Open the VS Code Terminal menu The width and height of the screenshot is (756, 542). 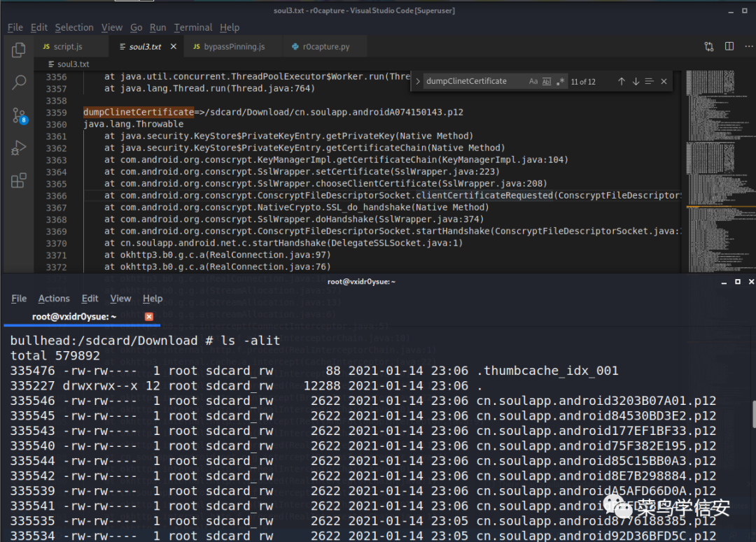point(193,27)
